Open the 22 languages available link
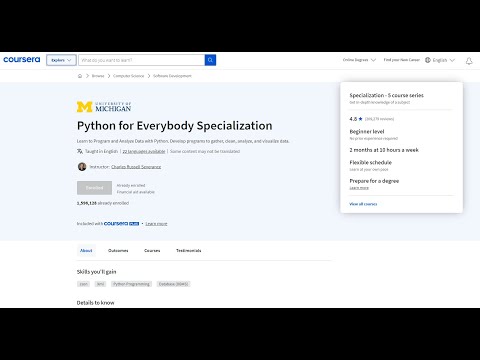480x360 pixels. [144, 151]
